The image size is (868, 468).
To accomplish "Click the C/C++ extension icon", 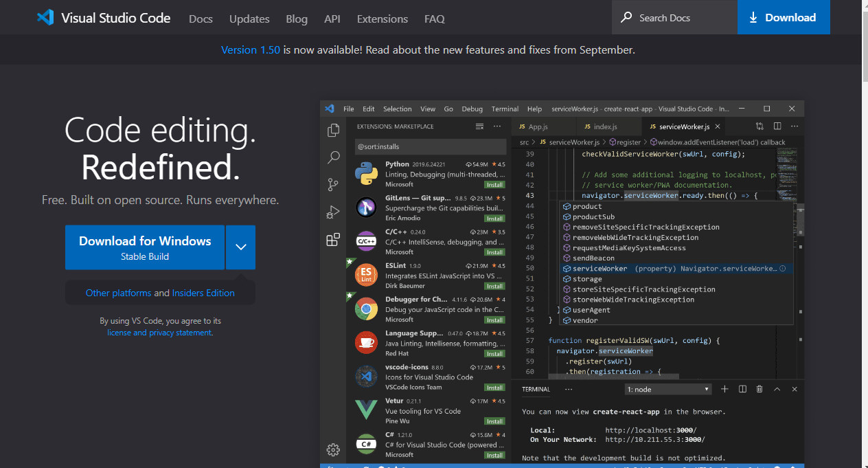I will point(367,242).
